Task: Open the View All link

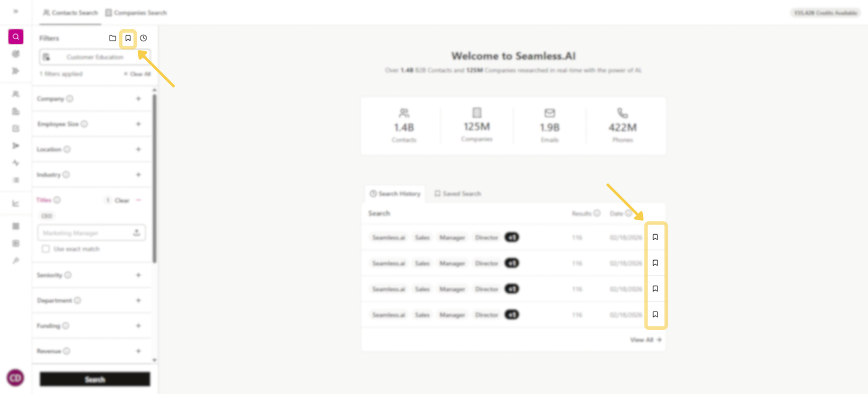Action: click(x=646, y=340)
